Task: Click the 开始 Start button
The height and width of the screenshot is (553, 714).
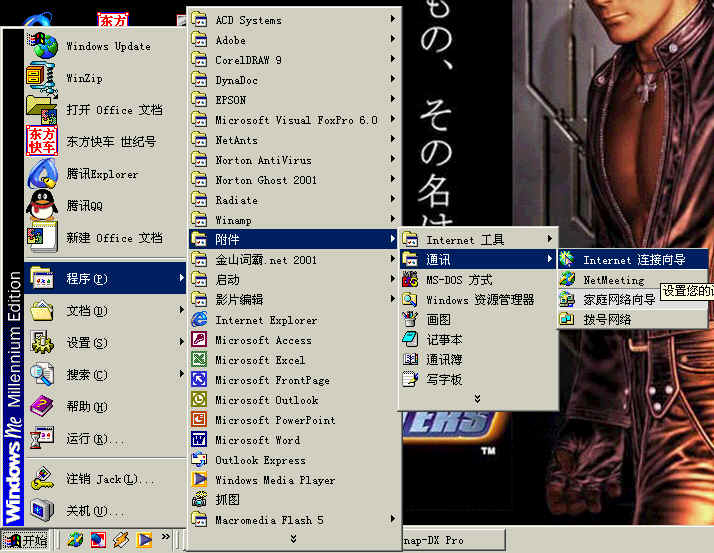Action: tap(26, 540)
